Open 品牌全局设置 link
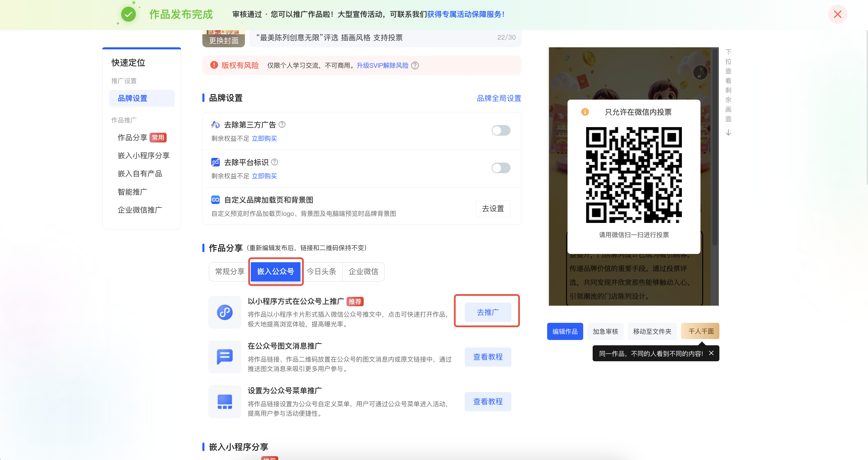This screenshot has width=868, height=460. [x=499, y=98]
